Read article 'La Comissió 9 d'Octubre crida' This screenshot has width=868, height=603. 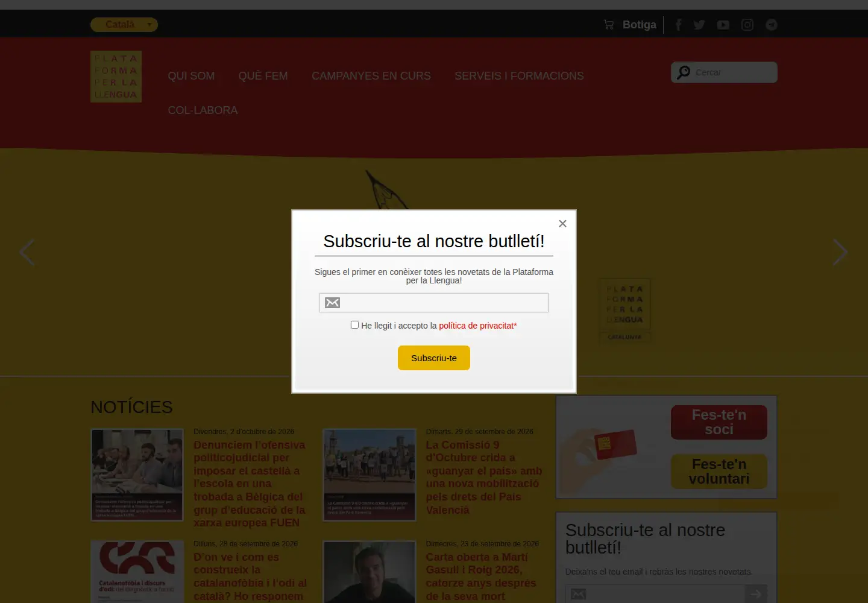(484, 478)
